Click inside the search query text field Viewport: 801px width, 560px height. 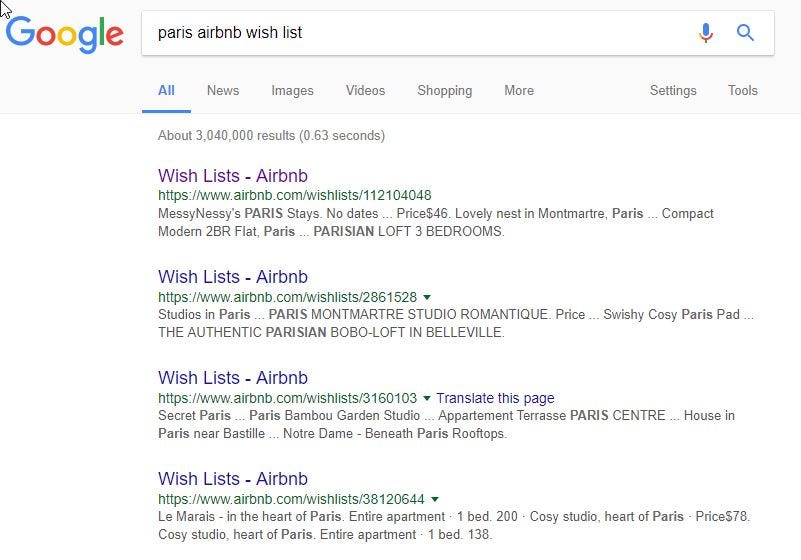[x=419, y=33]
